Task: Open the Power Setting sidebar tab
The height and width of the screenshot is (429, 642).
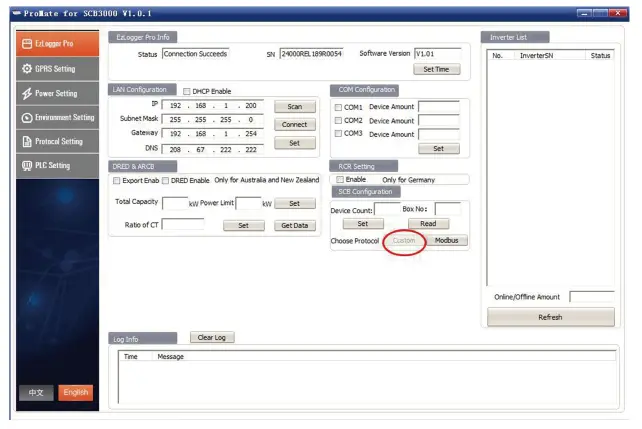Action: 57,93
